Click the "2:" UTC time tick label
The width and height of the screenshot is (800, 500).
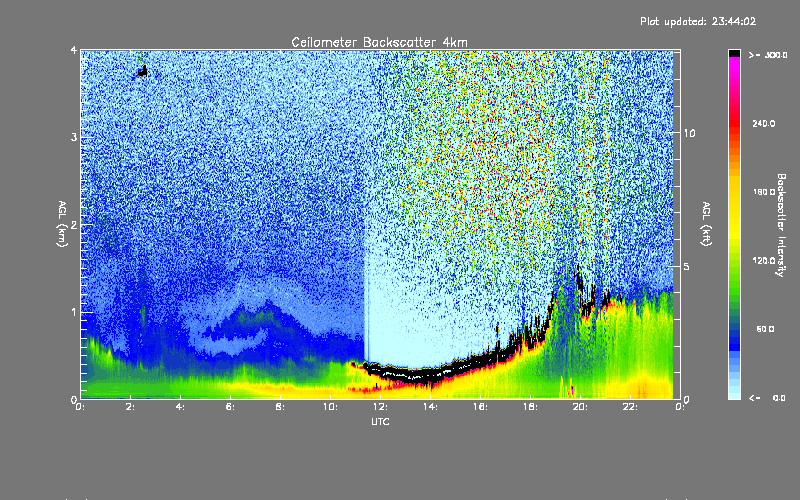coord(131,407)
